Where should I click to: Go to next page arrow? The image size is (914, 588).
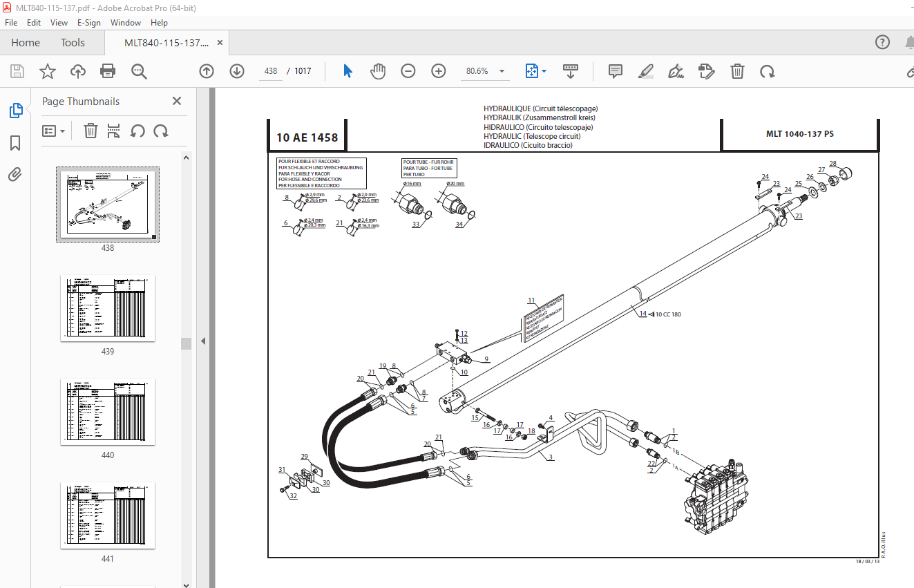237,71
